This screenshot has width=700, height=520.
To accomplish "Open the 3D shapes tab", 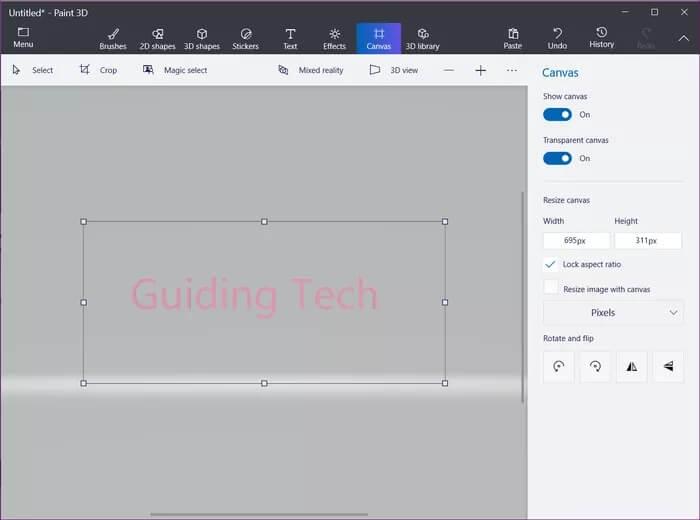I will 202,39.
